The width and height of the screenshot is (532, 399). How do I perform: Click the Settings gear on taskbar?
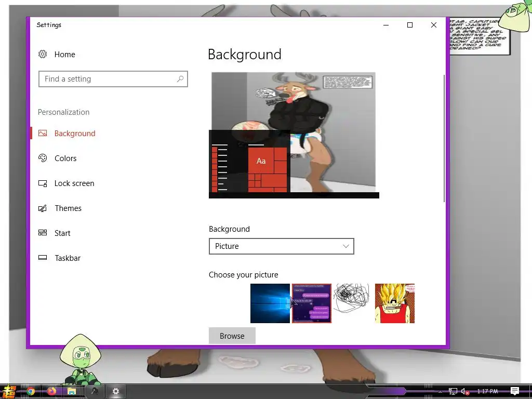pyautogui.click(x=116, y=392)
